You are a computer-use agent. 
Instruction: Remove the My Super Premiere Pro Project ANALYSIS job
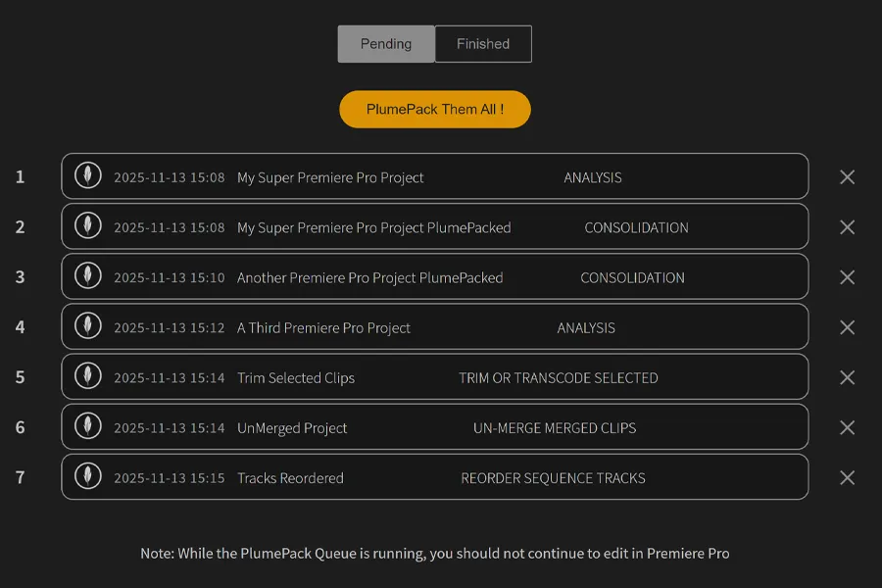[x=847, y=176]
